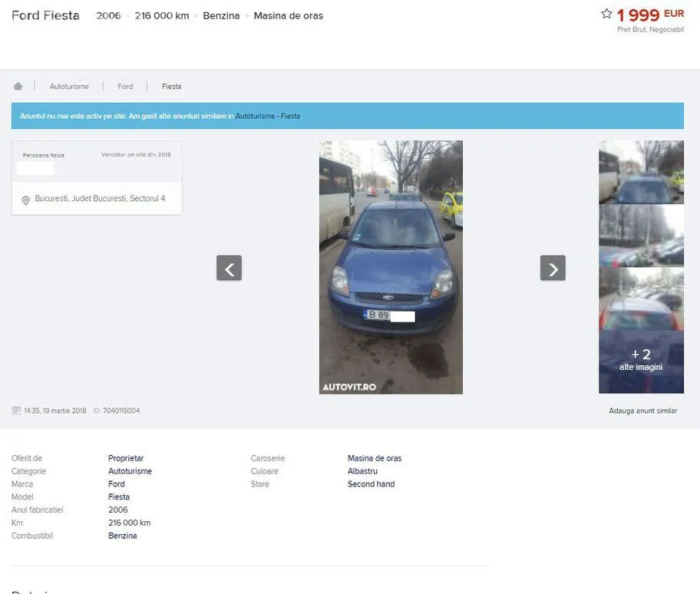700x594 pixels.
Task: Click the favorite star icon beside the price
Action: [606, 14]
